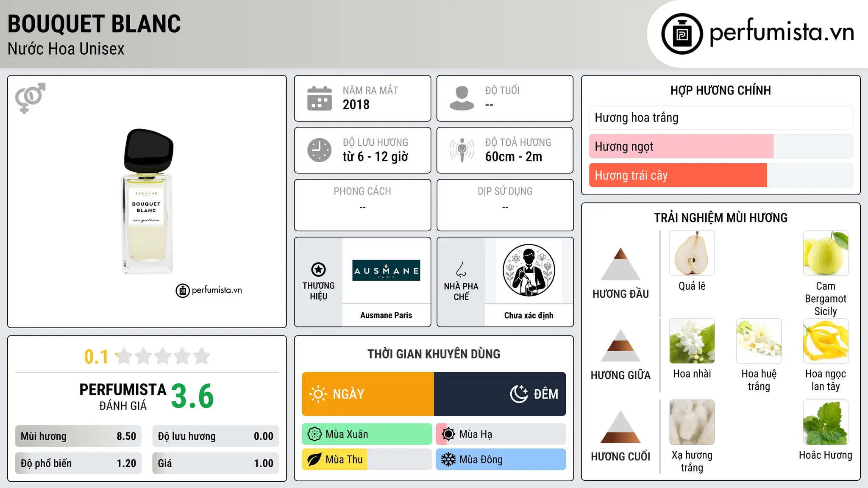Open the Ausmane Paris brand name link
The height and width of the screenshot is (488, 868).
click(386, 315)
